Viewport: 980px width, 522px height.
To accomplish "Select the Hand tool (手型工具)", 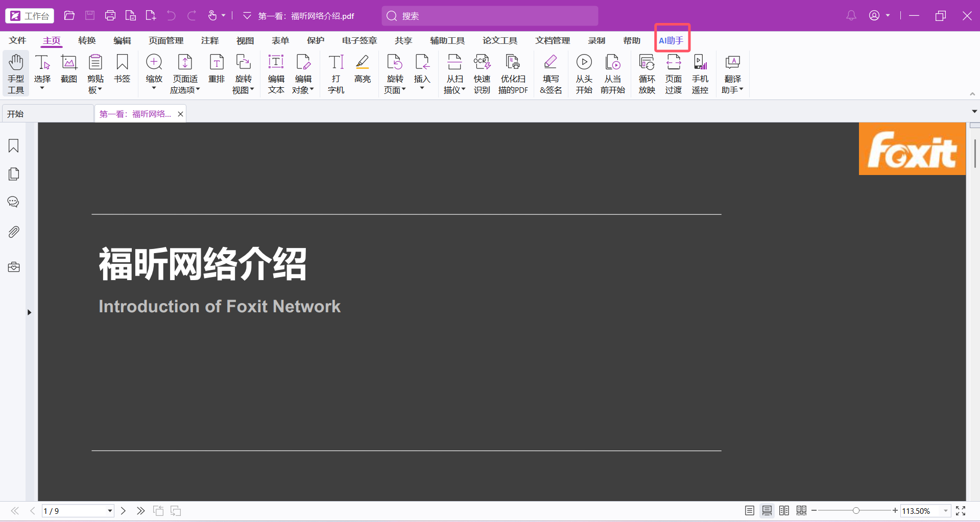I will coord(16,74).
